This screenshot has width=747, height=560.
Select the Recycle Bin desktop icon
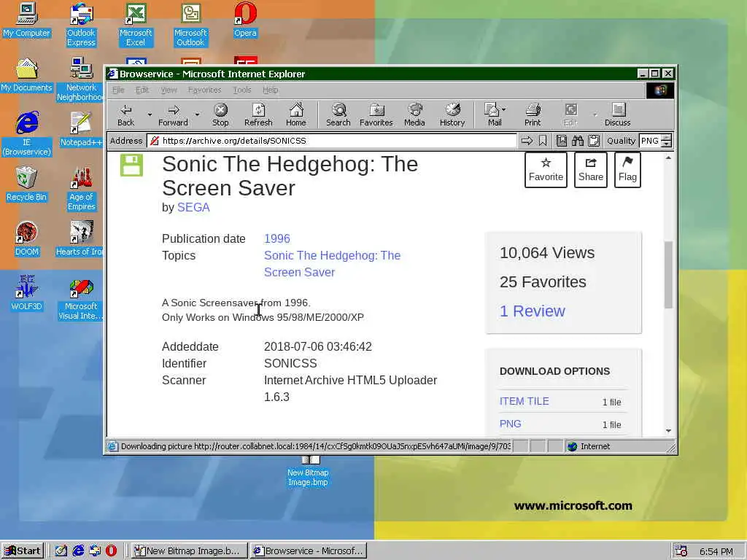(26, 184)
